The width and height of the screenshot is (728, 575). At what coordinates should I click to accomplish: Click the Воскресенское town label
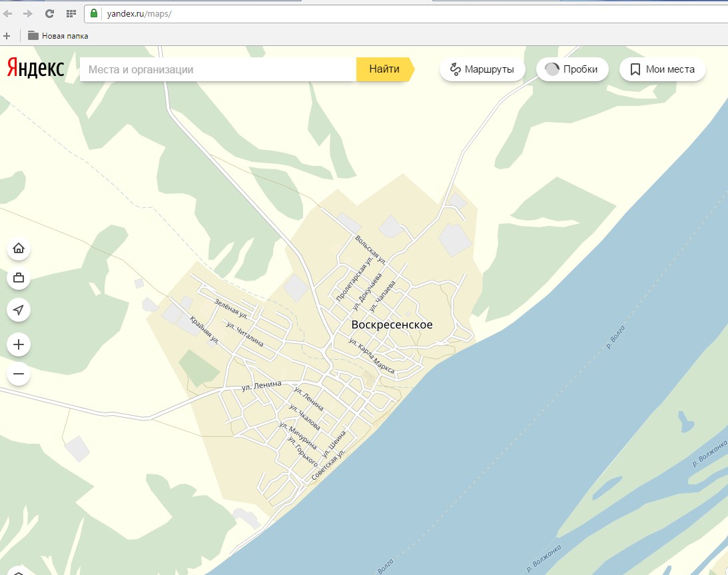[x=392, y=325]
